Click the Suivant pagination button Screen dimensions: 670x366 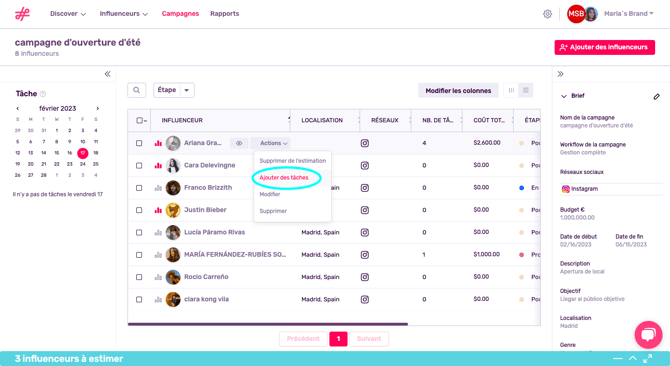click(369, 339)
